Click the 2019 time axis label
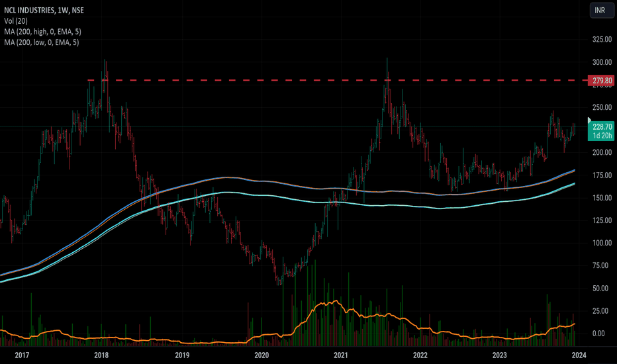 point(182,355)
